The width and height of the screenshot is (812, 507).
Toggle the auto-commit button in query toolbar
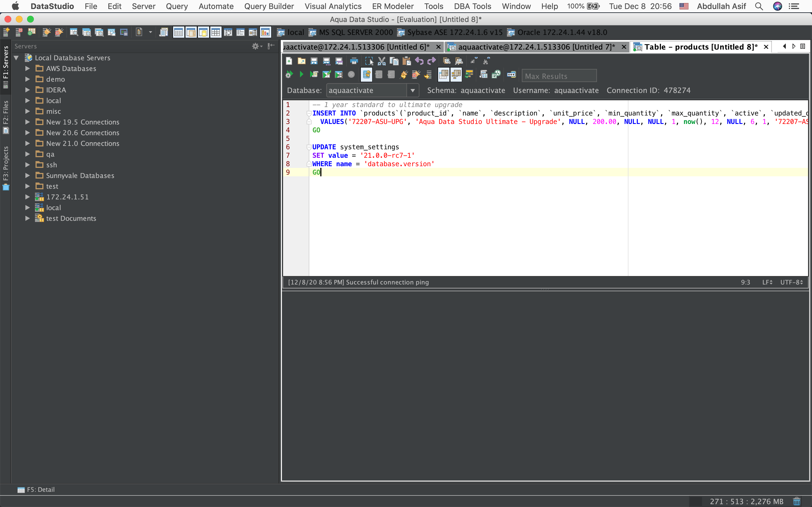(x=367, y=74)
